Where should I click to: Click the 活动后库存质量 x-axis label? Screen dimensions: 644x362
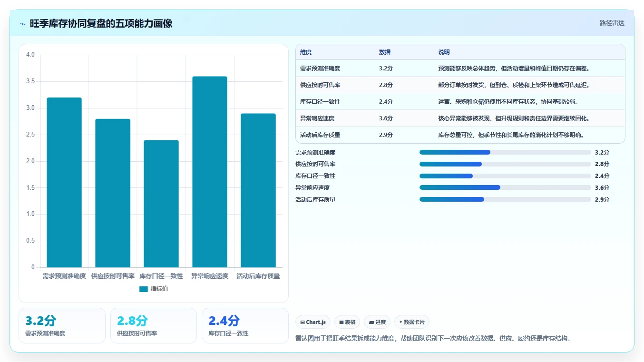click(x=258, y=276)
